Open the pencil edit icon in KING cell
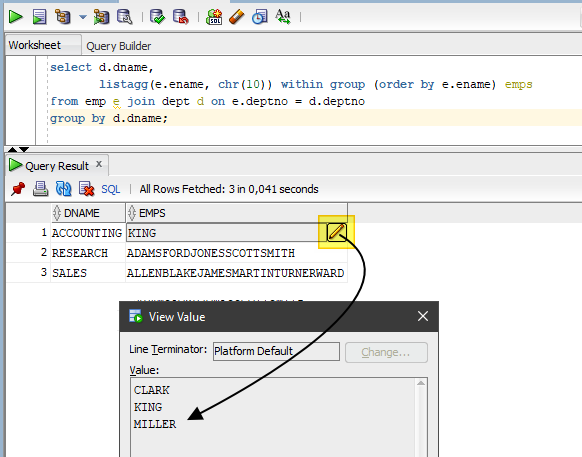The width and height of the screenshot is (582, 457). pyautogui.click(x=337, y=232)
